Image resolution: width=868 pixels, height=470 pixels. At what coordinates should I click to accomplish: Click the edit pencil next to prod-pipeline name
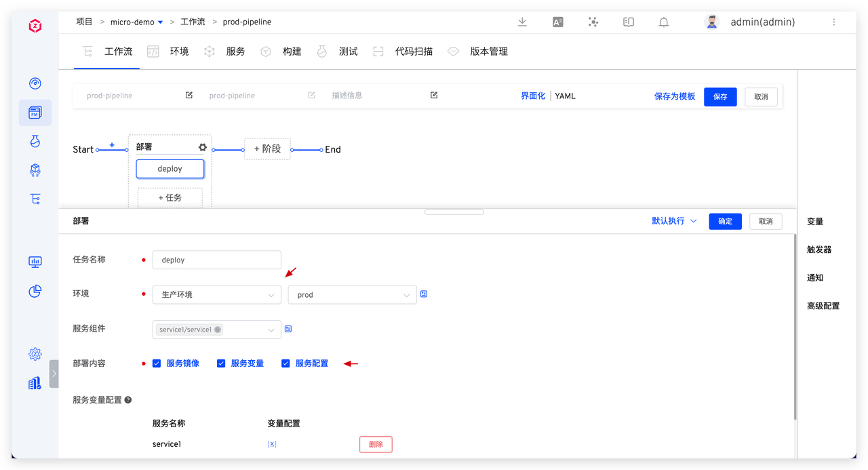[x=189, y=95]
